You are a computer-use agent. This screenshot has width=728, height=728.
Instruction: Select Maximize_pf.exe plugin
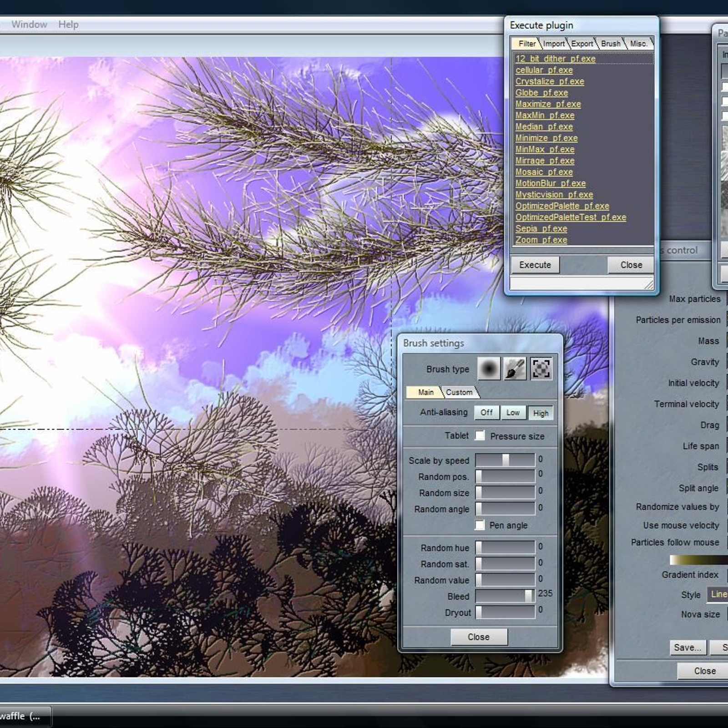click(548, 104)
